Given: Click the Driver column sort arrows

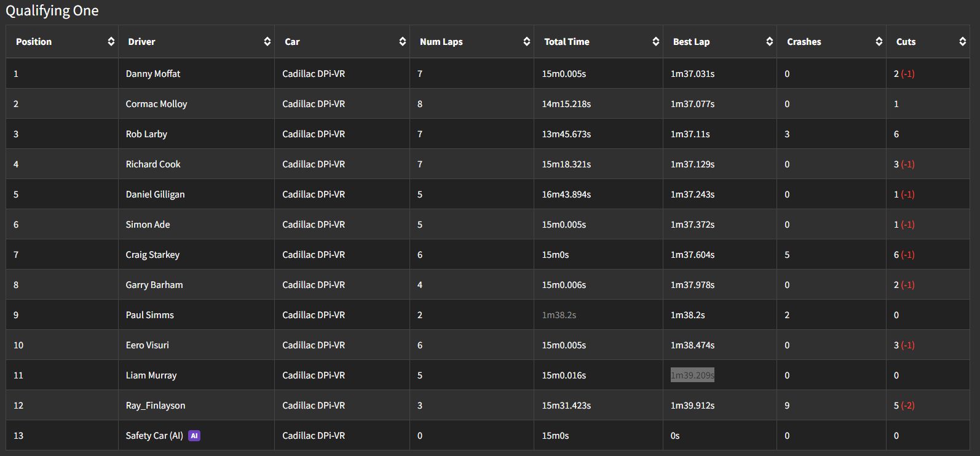Looking at the screenshot, I should [x=267, y=42].
